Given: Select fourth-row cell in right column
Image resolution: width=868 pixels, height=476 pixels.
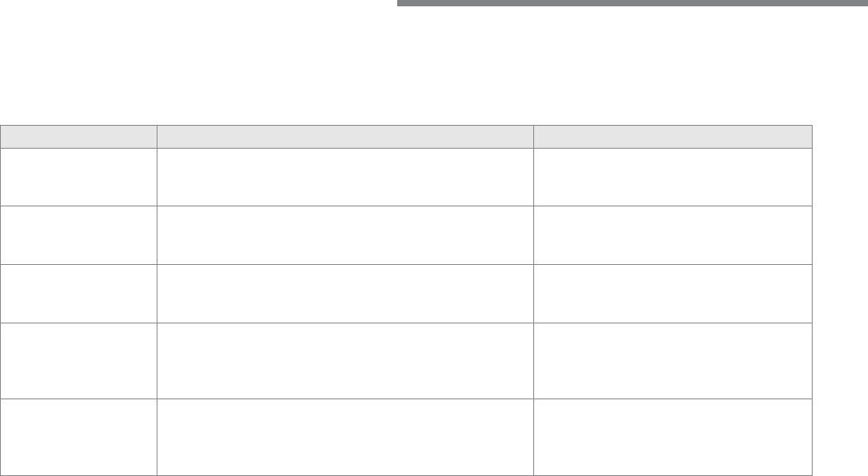Looking at the screenshot, I should [x=673, y=361].
